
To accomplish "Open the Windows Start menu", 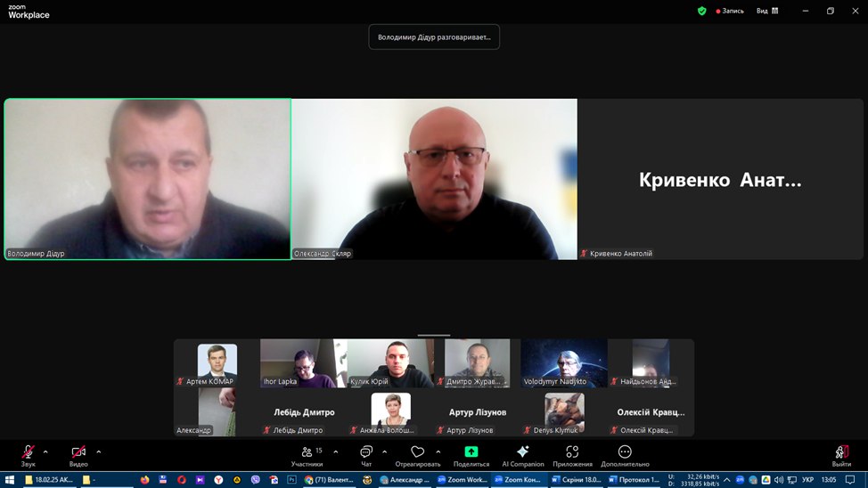I will 10,480.
